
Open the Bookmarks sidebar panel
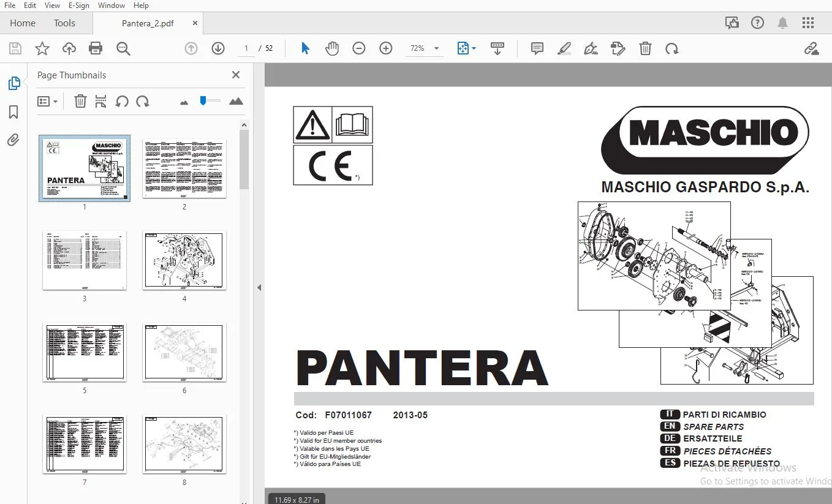coord(13,112)
